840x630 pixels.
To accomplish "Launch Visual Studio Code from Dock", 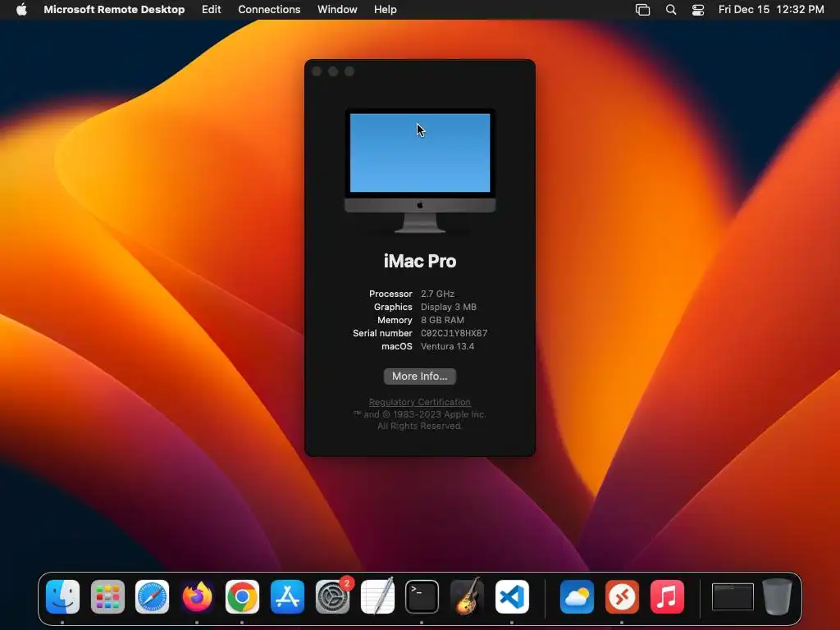I will [512, 596].
